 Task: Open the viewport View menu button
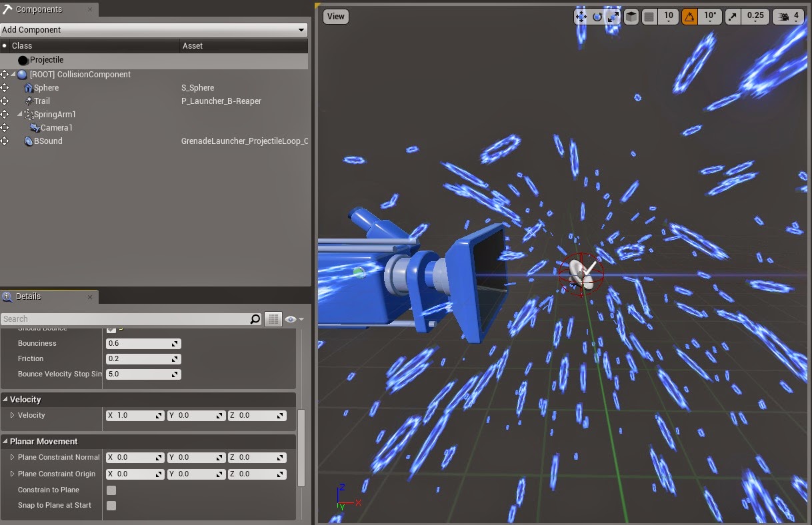coord(336,17)
